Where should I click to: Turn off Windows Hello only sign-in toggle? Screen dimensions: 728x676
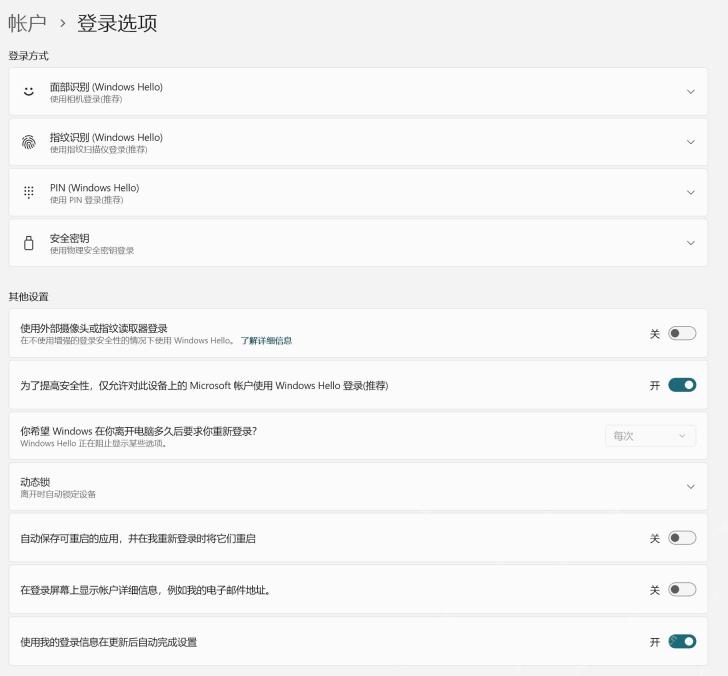(x=682, y=385)
